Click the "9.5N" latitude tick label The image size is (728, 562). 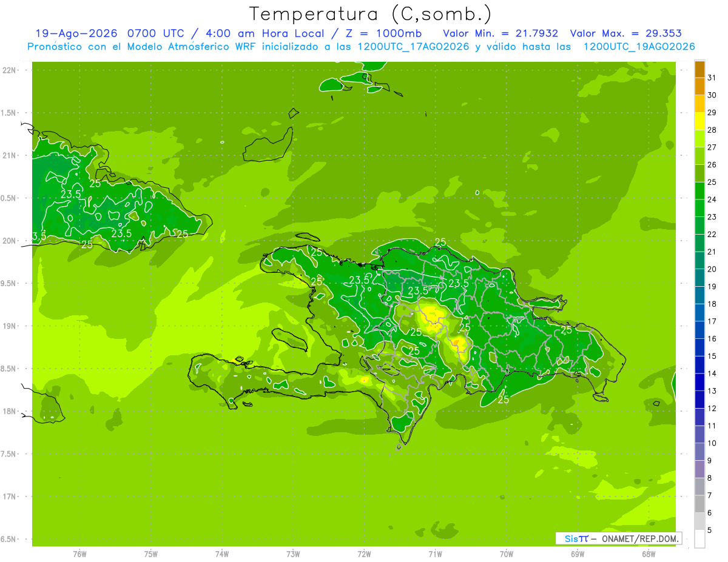10,283
